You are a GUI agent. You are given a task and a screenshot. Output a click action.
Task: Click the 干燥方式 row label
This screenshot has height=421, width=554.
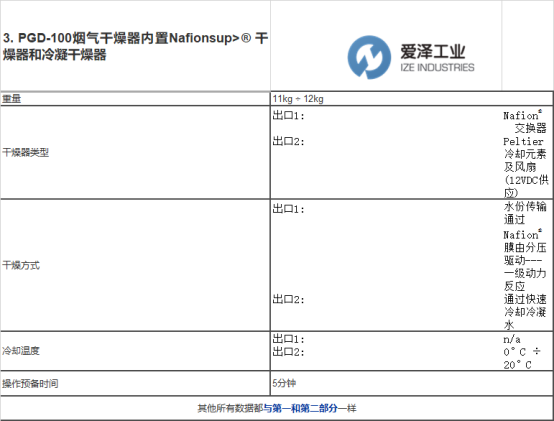coord(21,265)
